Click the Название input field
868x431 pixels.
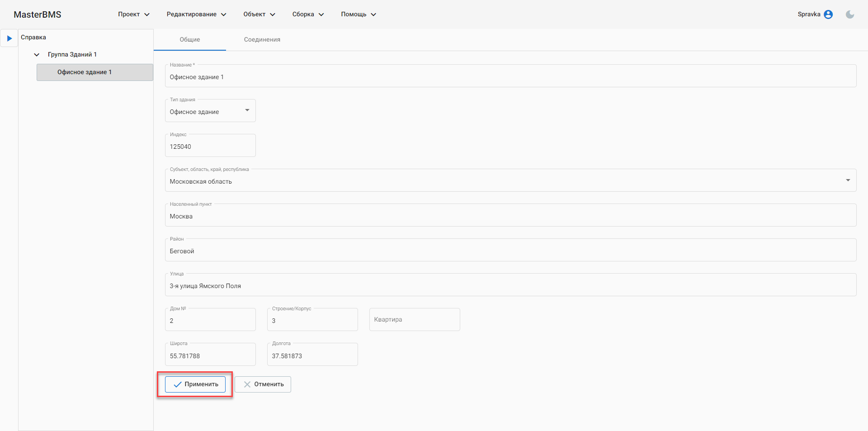(510, 77)
